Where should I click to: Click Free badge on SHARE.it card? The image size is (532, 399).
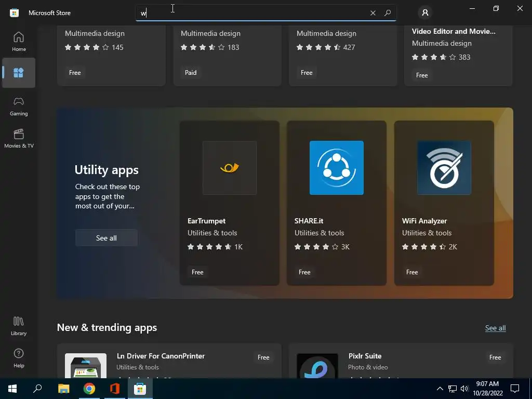point(304,272)
